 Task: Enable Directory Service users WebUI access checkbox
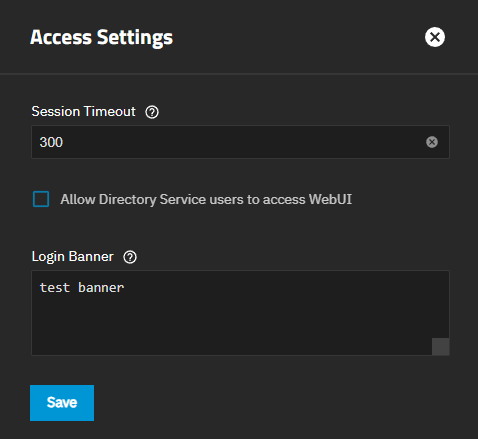pyautogui.click(x=41, y=199)
